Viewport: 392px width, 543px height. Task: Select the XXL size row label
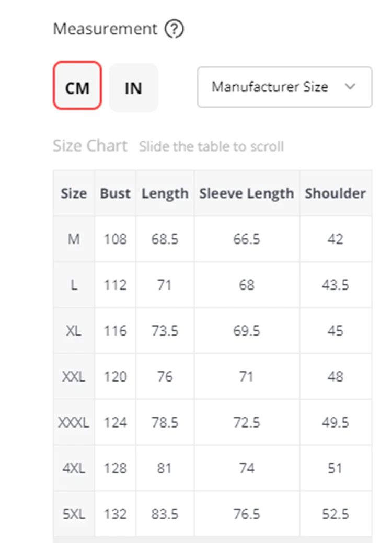(74, 376)
